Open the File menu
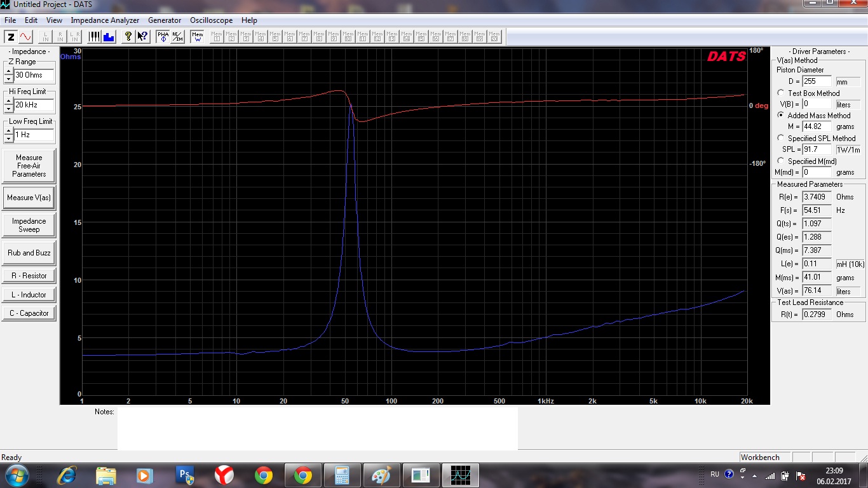The width and height of the screenshot is (868, 488). [x=10, y=20]
